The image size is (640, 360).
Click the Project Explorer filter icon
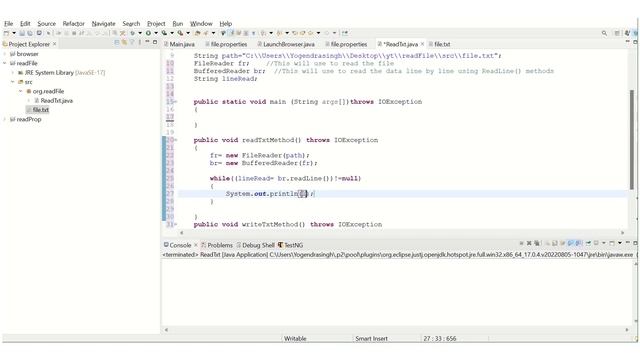pyautogui.click(x=132, y=42)
